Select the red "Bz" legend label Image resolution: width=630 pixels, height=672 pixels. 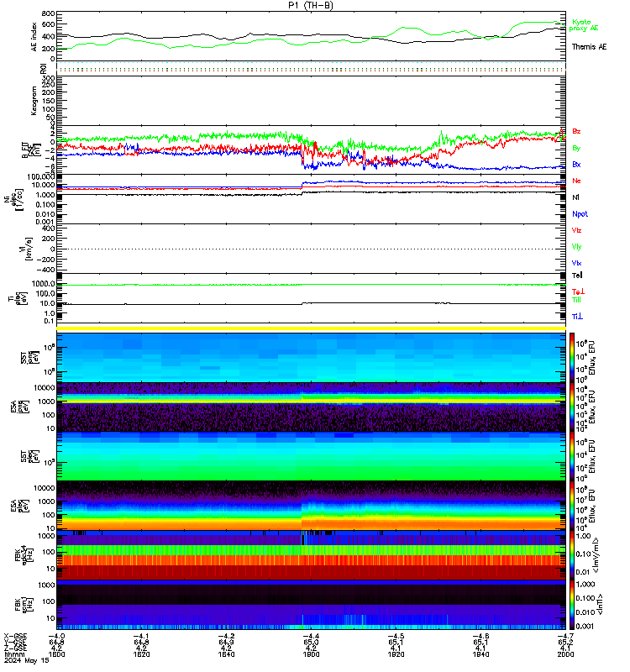pyautogui.click(x=576, y=131)
